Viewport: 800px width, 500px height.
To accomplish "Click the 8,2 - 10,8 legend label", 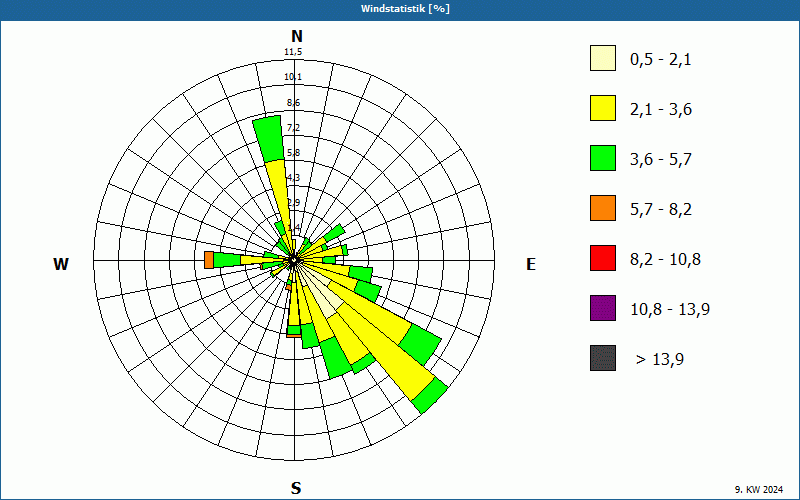I will click(665, 260).
